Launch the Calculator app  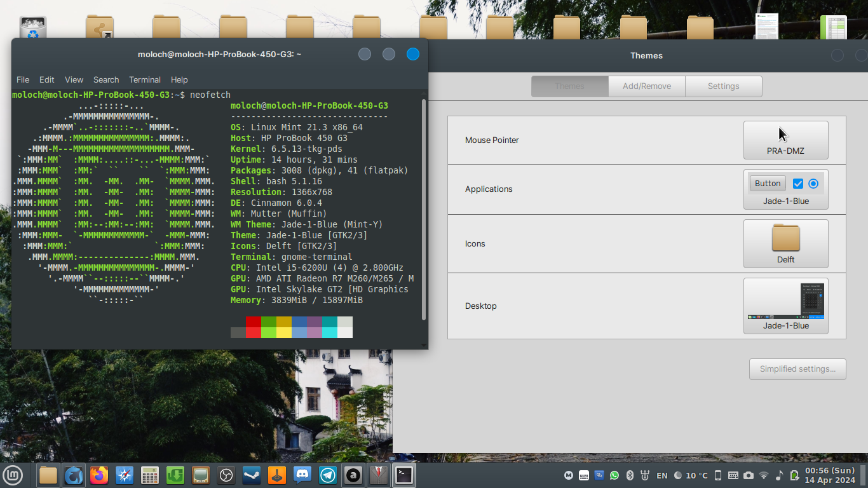click(149, 475)
